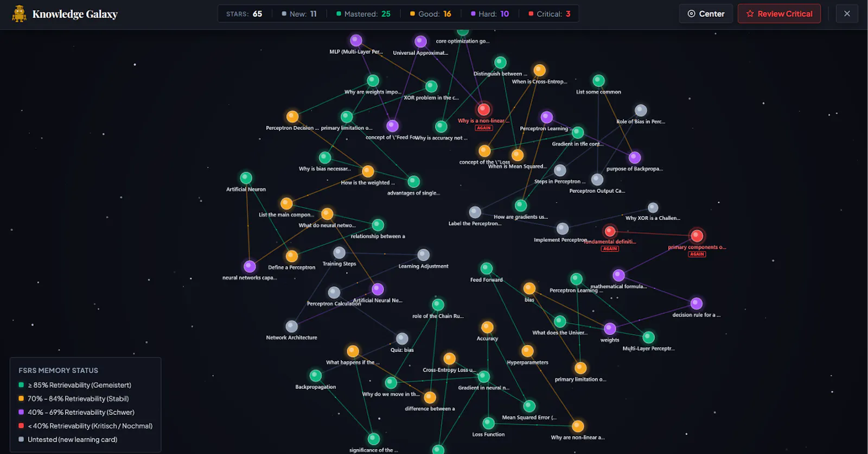This screenshot has height=454, width=868.
Task: Select the purple MLP (Multi-Layer Per... star node
Action: pyautogui.click(x=356, y=40)
